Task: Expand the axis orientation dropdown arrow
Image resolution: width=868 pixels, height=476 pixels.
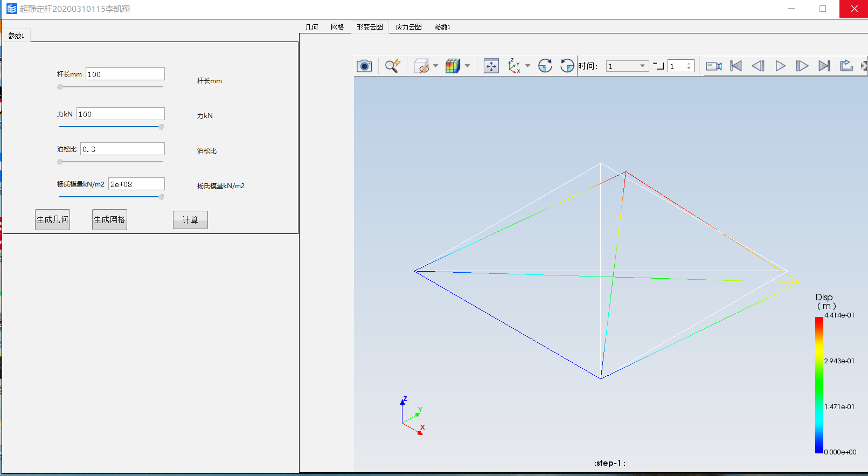Action: (527, 66)
